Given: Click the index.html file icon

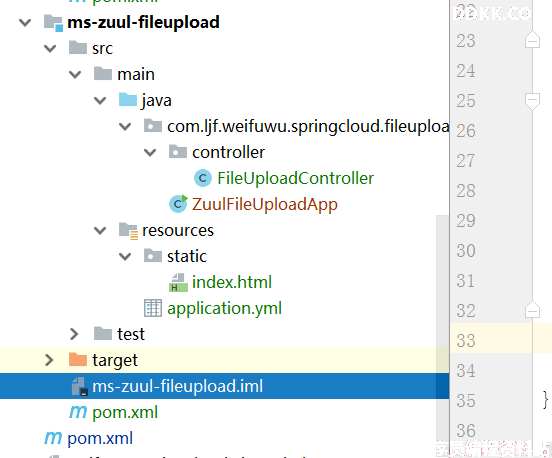Looking at the screenshot, I should tap(178, 283).
